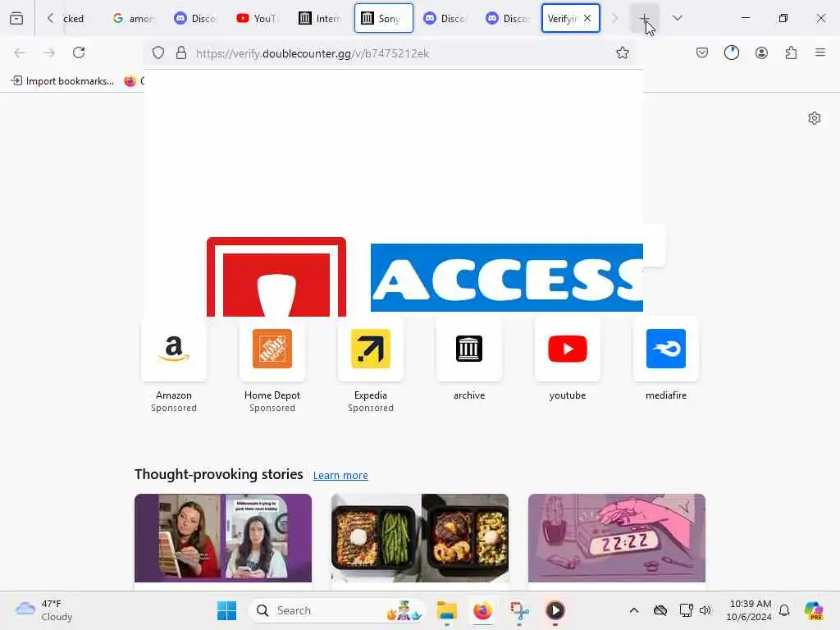Viewport: 840px width, 630px height.
Task: Open the circular toolbar extension icon
Action: [732, 52]
